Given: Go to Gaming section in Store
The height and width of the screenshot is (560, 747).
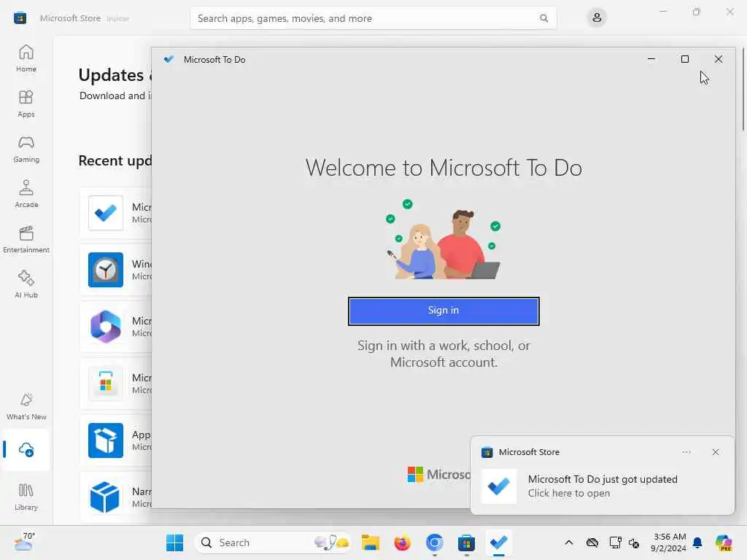Looking at the screenshot, I should click(26, 149).
